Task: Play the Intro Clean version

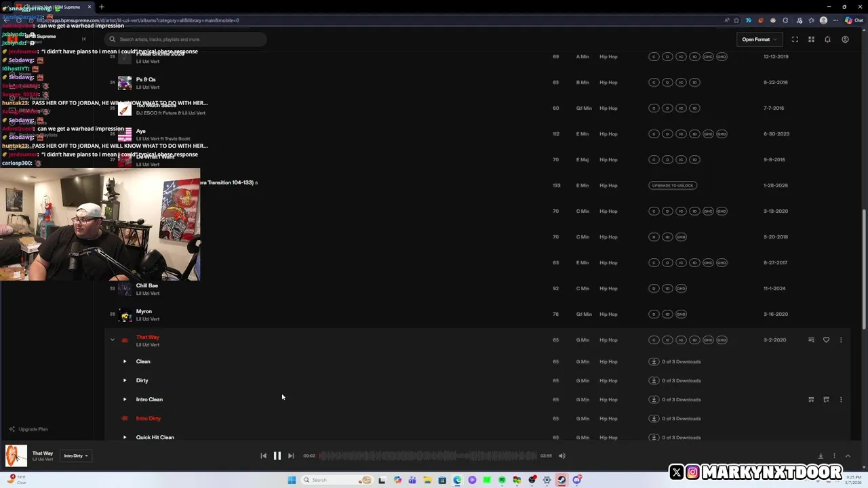Action: coord(125,399)
